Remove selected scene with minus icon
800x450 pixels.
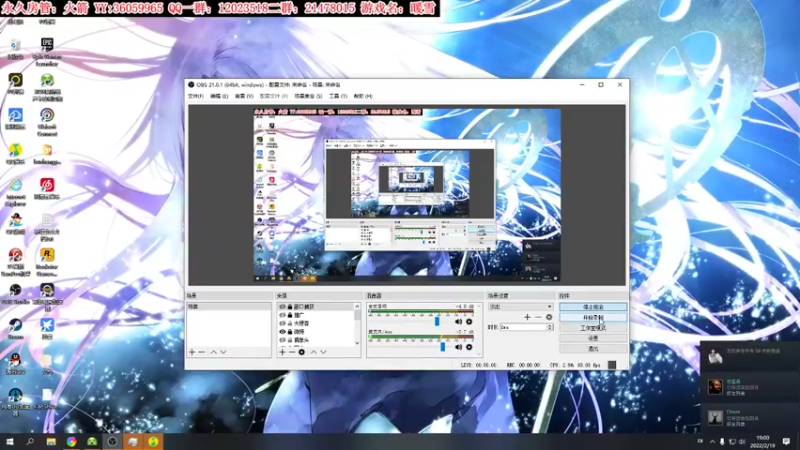(202, 352)
